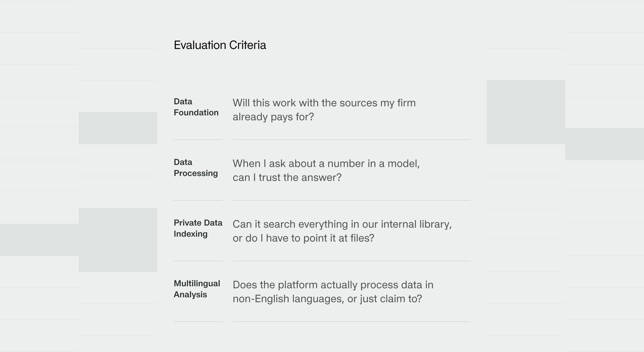Click the question about sources my firm pays for
This screenshot has height=352, width=644.
(x=324, y=110)
